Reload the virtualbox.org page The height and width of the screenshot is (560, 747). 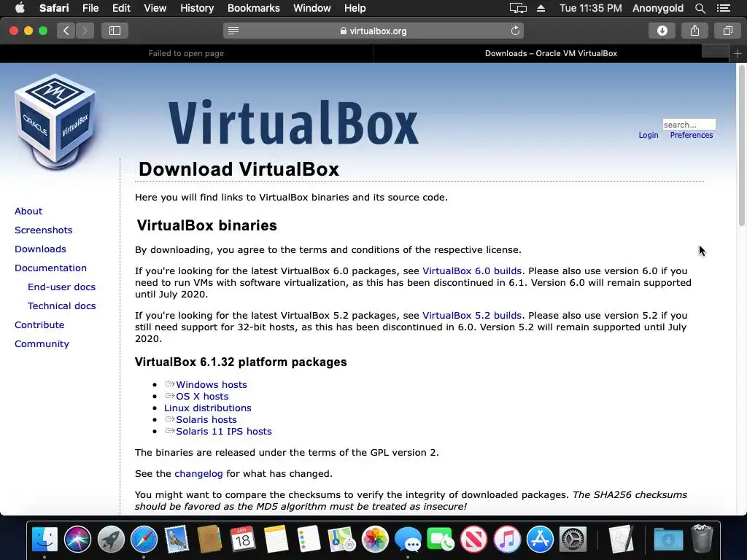click(515, 31)
